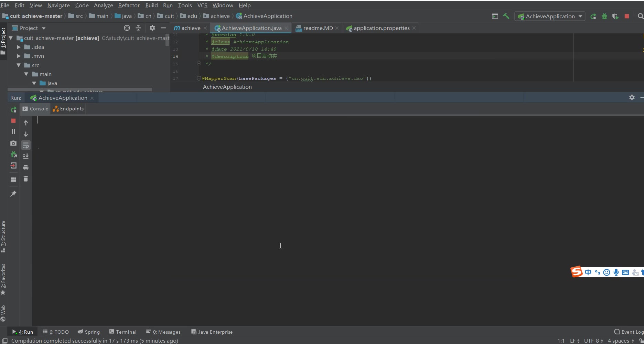Click the Build project hammer icon
Image resolution: width=644 pixels, height=344 pixels.
(x=506, y=16)
